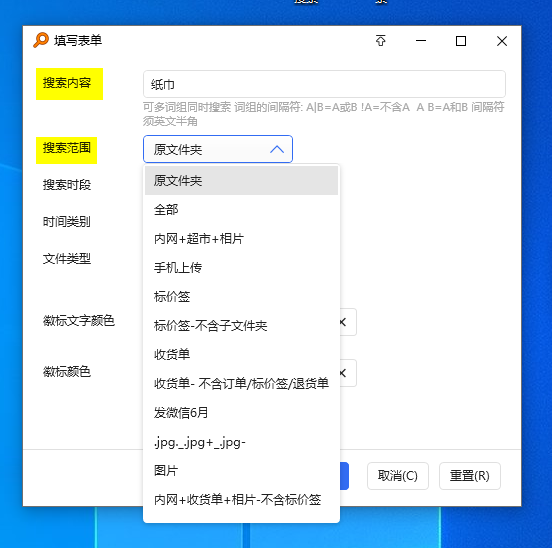
Task: Clear the 徽标颜色 field with its X
Action: [343, 373]
